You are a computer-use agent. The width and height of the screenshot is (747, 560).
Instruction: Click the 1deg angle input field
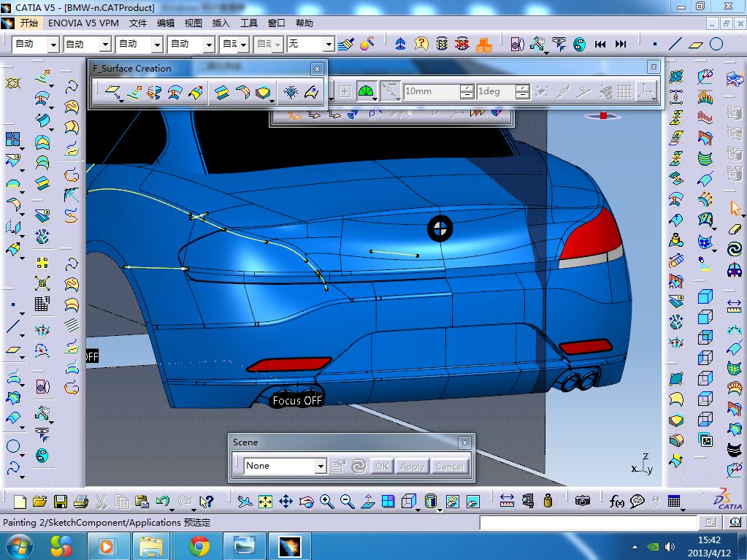point(497,91)
